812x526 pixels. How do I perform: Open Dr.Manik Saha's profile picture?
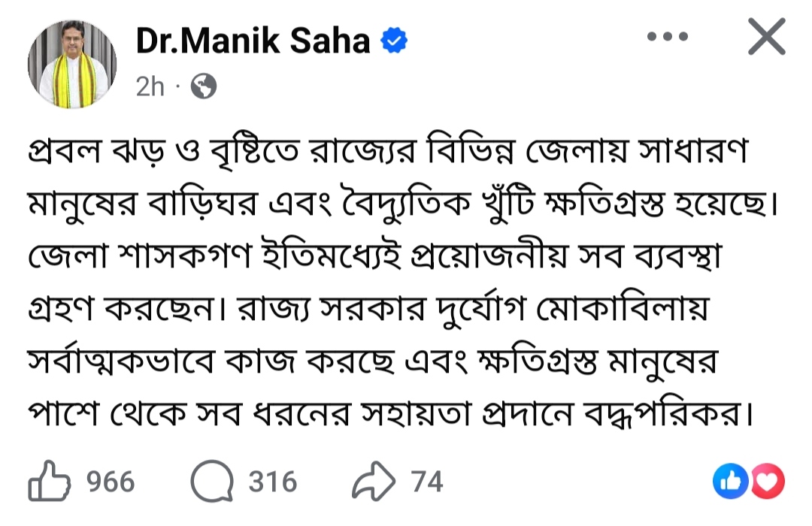click(x=72, y=64)
